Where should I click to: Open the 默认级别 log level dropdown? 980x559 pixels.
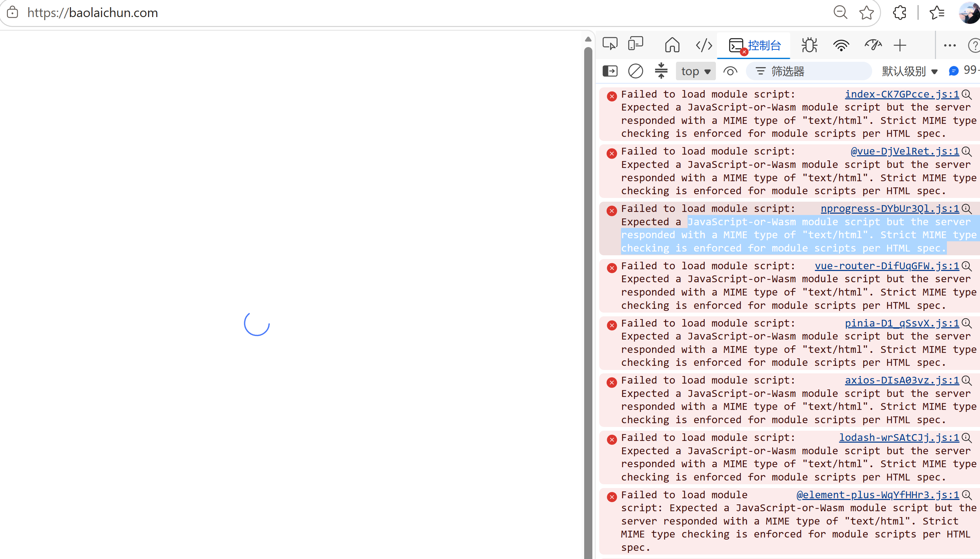(909, 71)
